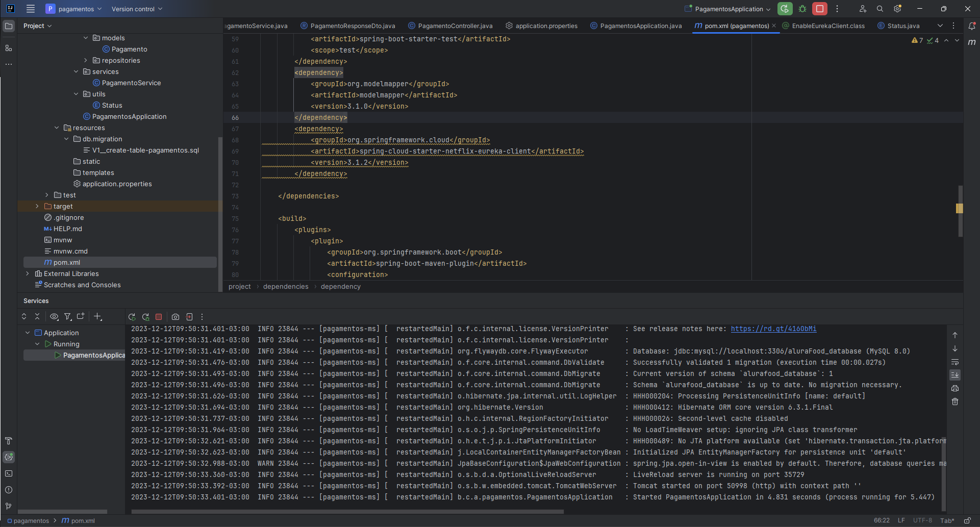The width and height of the screenshot is (980, 527).
Task: Stop the running service in Services
Action: (159, 317)
